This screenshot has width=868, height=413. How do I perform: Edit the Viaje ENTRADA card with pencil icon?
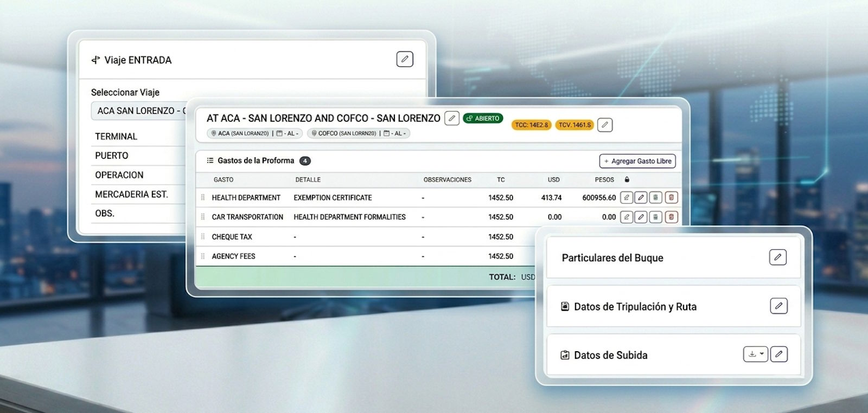point(405,59)
